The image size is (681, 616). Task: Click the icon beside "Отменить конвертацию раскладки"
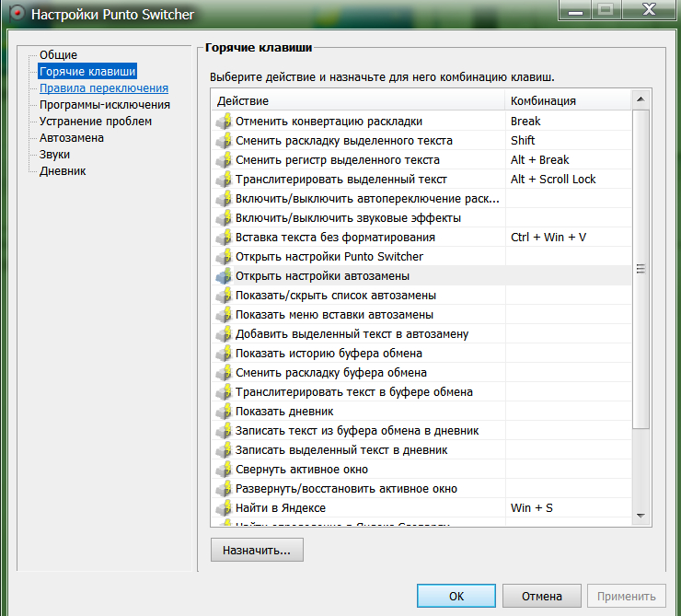[224, 122]
